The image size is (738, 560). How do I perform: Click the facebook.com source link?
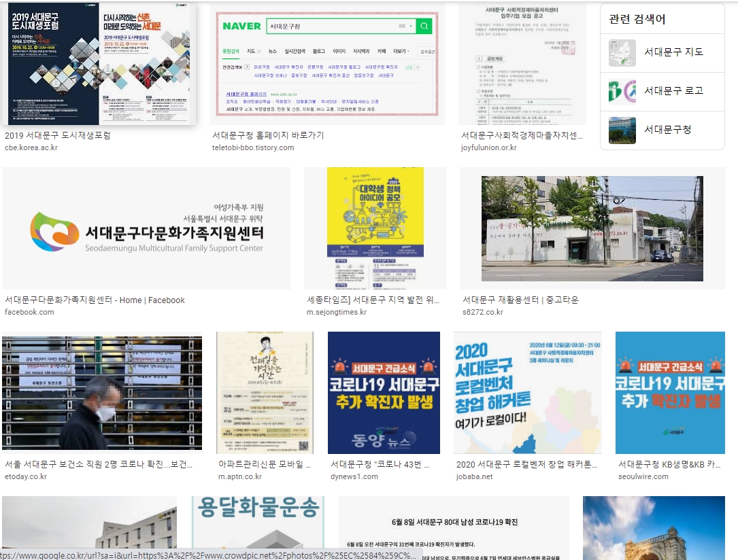(29, 312)
